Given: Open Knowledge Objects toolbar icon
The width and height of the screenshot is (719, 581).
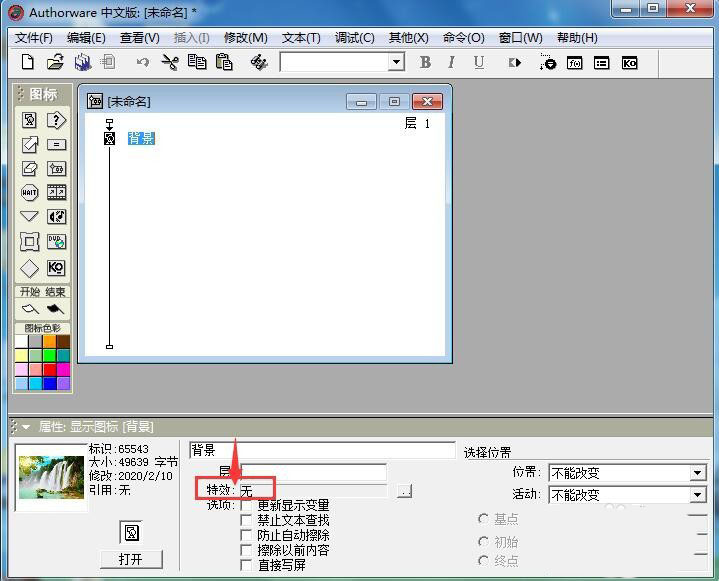Looking at the screenshot, I should [x=629, y=63].
